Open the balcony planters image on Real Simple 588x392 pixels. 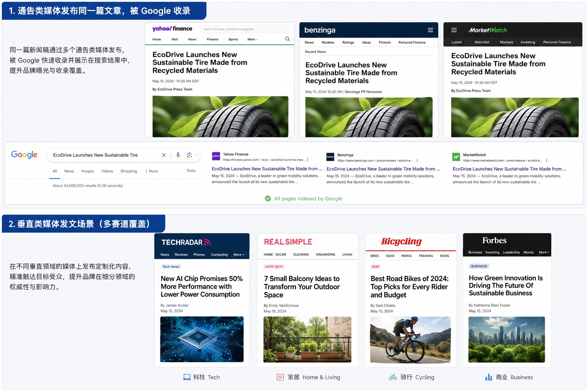(307, 340)
